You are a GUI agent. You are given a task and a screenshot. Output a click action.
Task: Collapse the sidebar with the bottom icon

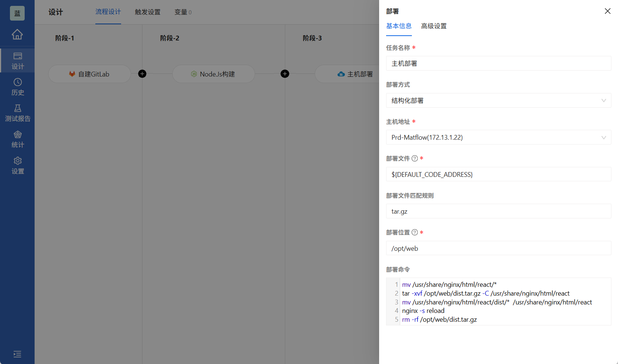coord(17,354)
